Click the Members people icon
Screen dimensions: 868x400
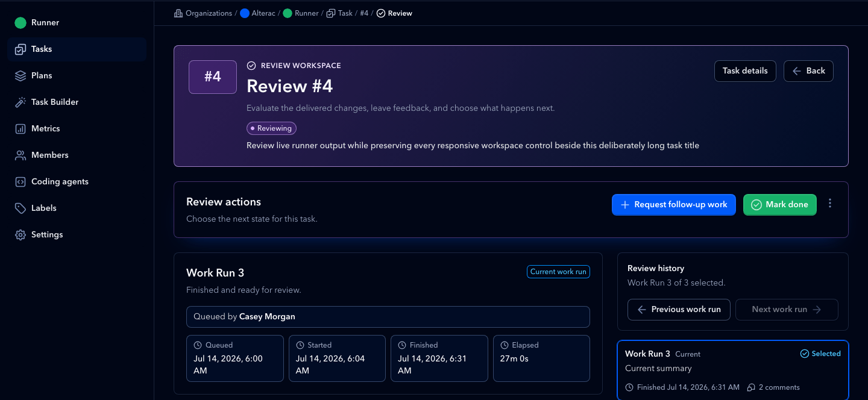pos(20,155)
